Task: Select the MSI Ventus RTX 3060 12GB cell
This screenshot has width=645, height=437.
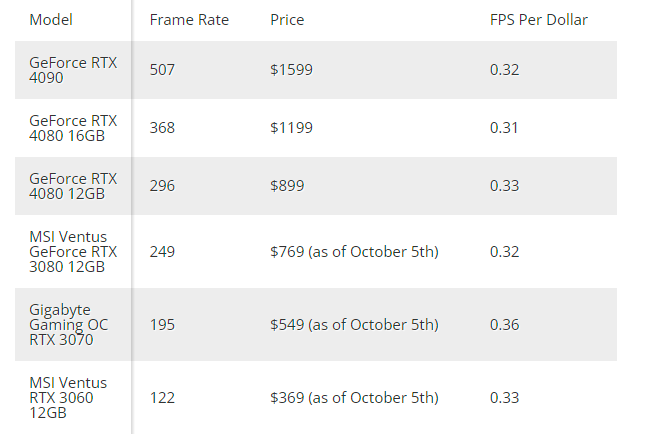Action: click(x=68, y=398)
